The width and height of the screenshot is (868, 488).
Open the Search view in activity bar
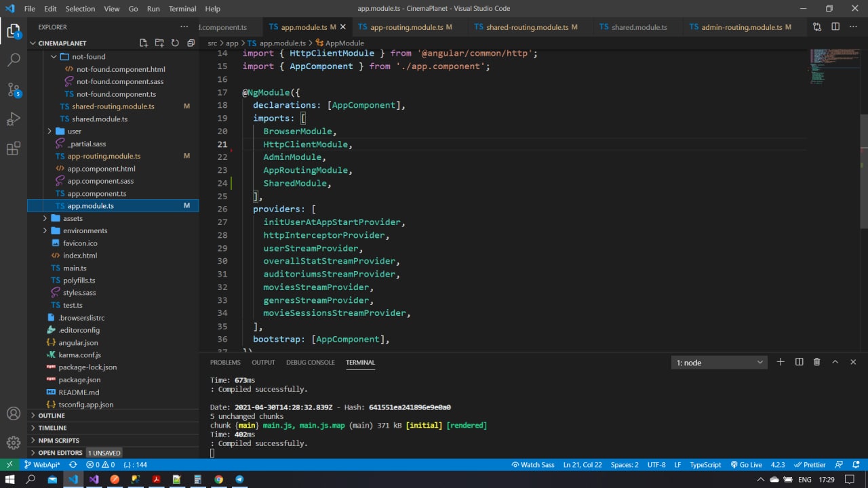(x=14, y=60)
